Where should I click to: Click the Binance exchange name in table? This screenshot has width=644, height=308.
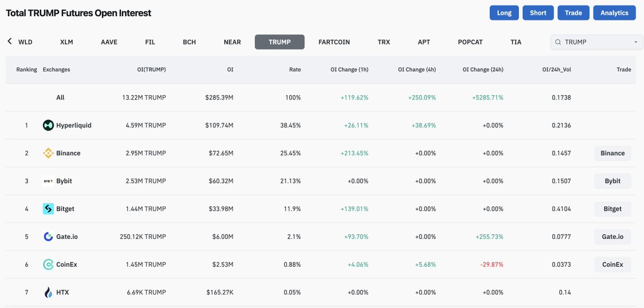tap(68, 153)
